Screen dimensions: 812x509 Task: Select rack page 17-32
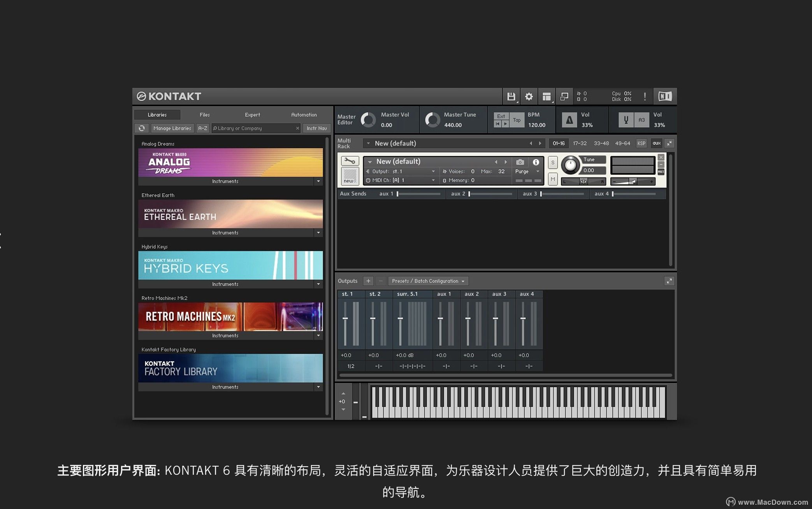pyautogui.click(x=580, y=143)
